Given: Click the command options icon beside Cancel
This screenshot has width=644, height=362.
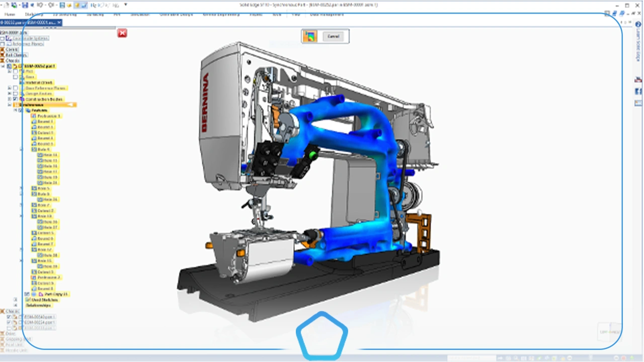Looking at the screenshot, I should tap(310, 36).
